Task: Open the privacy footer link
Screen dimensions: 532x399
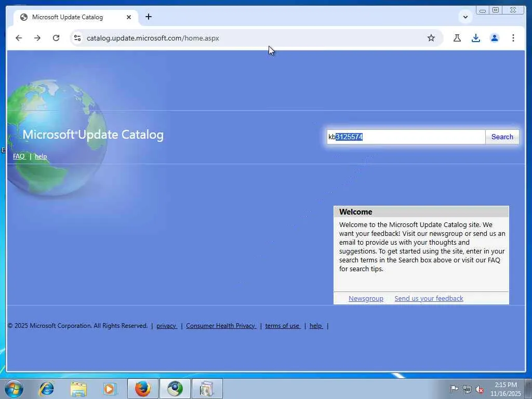Action: pos(167,326)
